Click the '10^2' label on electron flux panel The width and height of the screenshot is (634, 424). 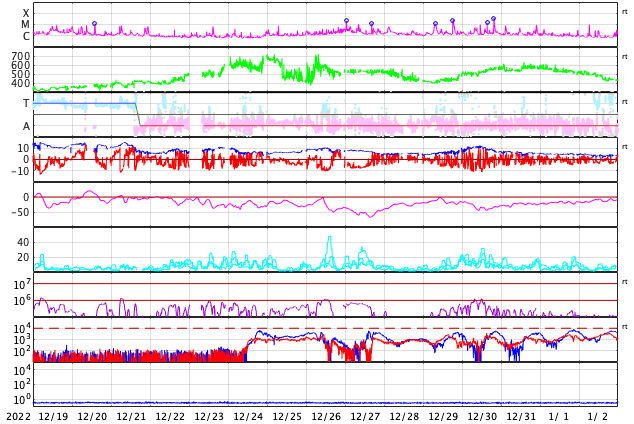[x=22, y=352]
